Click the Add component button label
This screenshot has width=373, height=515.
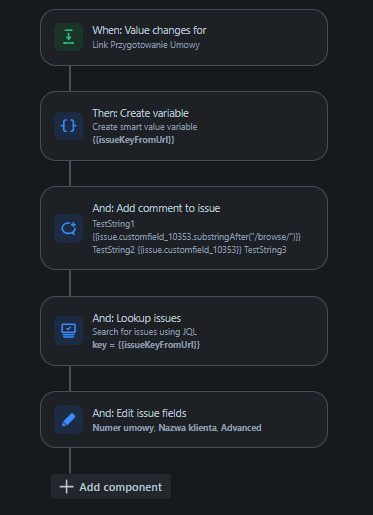coord(120,487)
